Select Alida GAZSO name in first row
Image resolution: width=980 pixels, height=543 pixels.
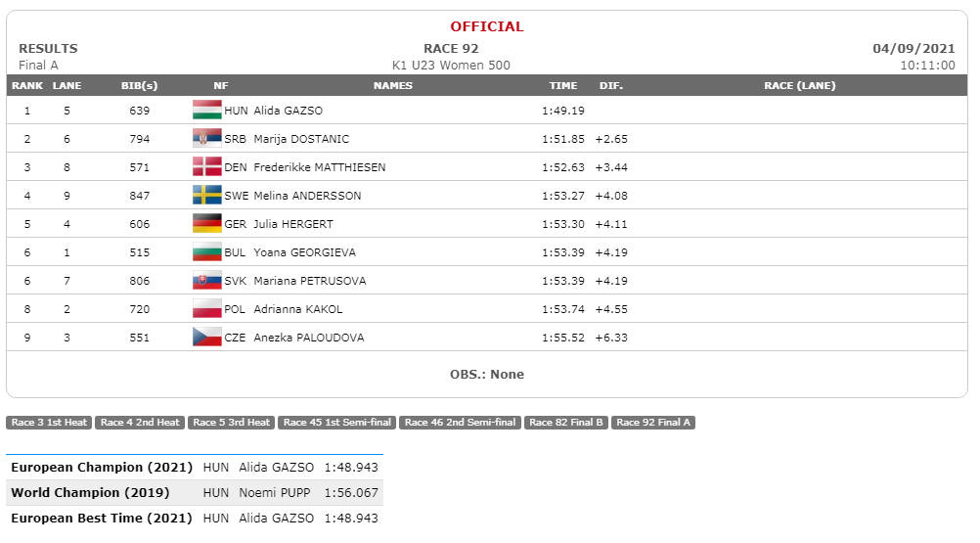click(289, 111)
